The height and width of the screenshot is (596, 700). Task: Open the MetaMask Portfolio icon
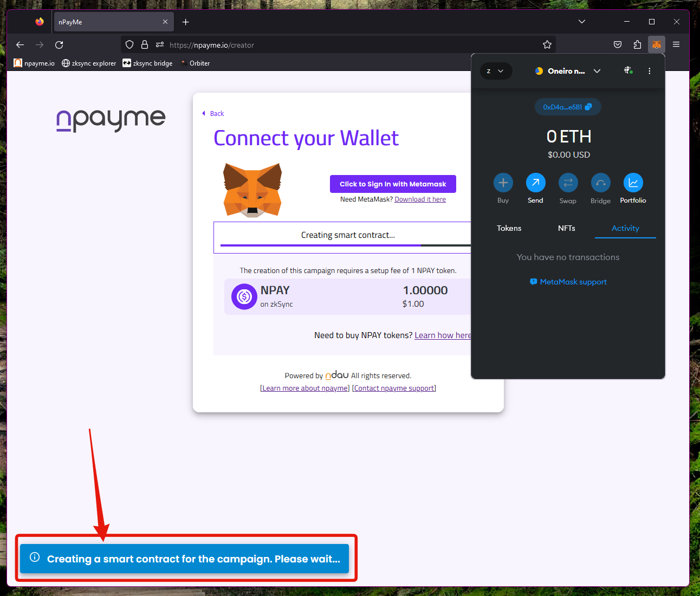[x=633, y=183]
